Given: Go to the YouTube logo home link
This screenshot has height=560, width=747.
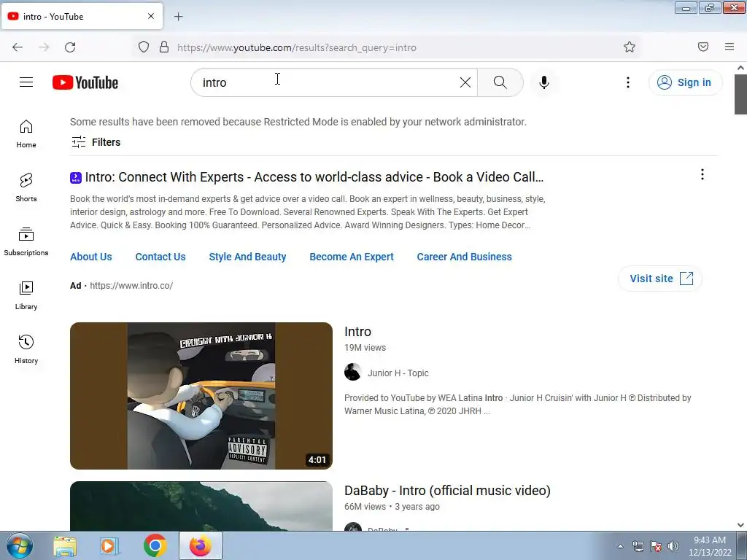Looking at the screenshot, I should [85, 82].
